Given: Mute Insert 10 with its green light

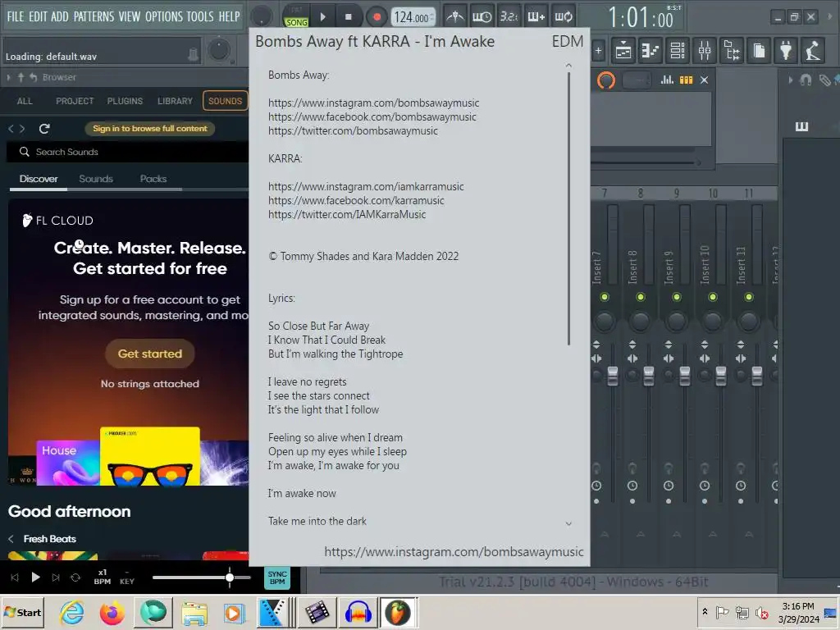Looking at the screenshot, I should coord(713,297).
